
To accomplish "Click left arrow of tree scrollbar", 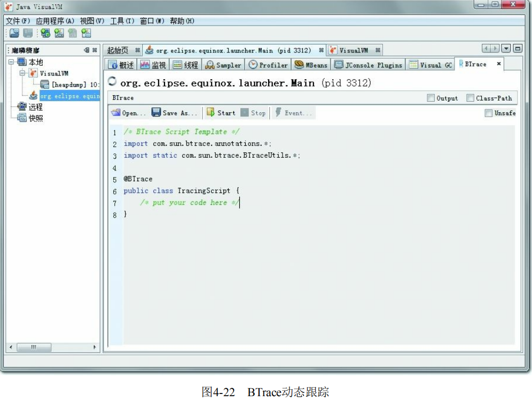I will click(x=11, y=347).
